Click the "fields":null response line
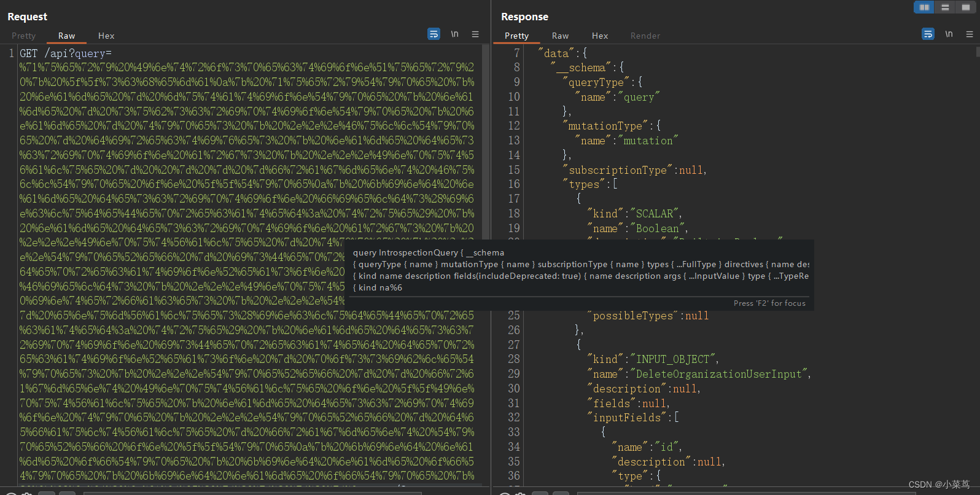980x495 pixels. point(628,403)
